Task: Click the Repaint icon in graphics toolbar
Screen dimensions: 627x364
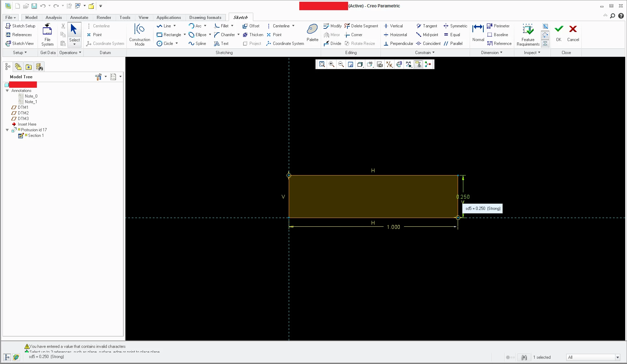Action: click(351, 64)
